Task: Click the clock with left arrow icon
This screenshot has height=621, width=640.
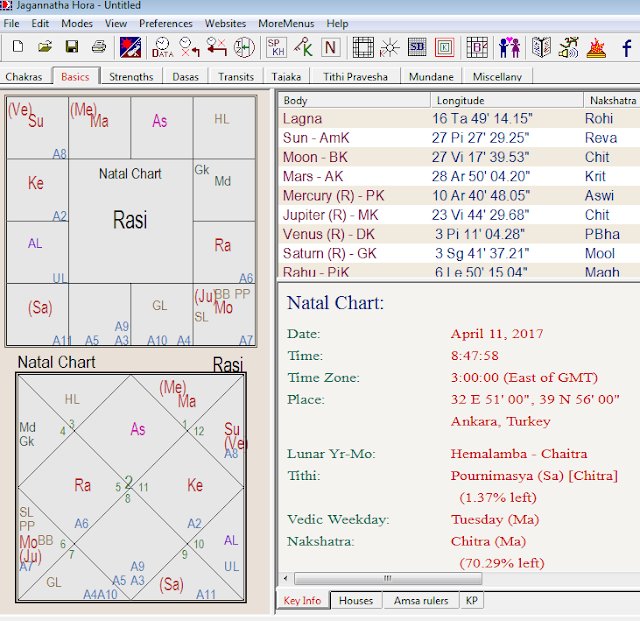Action: pyautogui.click(x=217, y=47)
